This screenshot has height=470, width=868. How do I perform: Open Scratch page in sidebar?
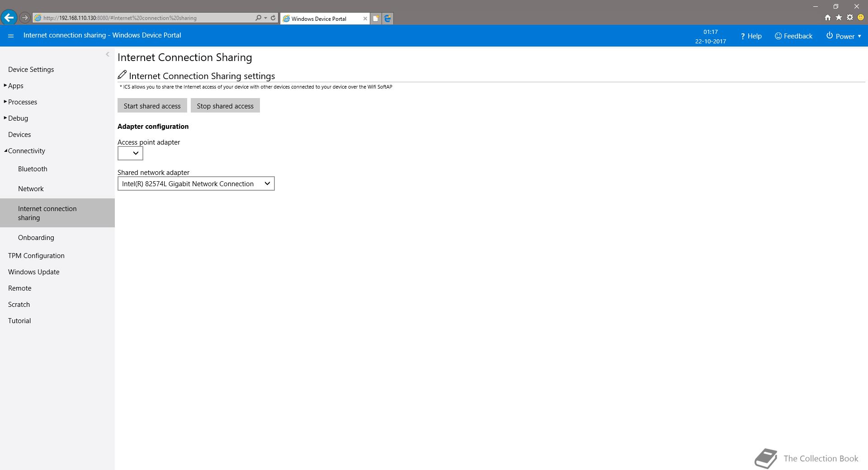coord(19,305)
